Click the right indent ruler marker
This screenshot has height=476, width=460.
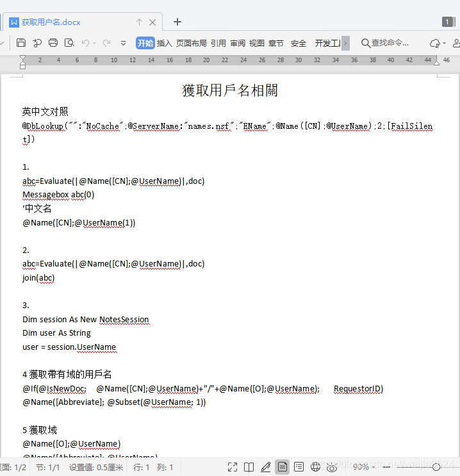pyautogui.click(x=437, y=62)
